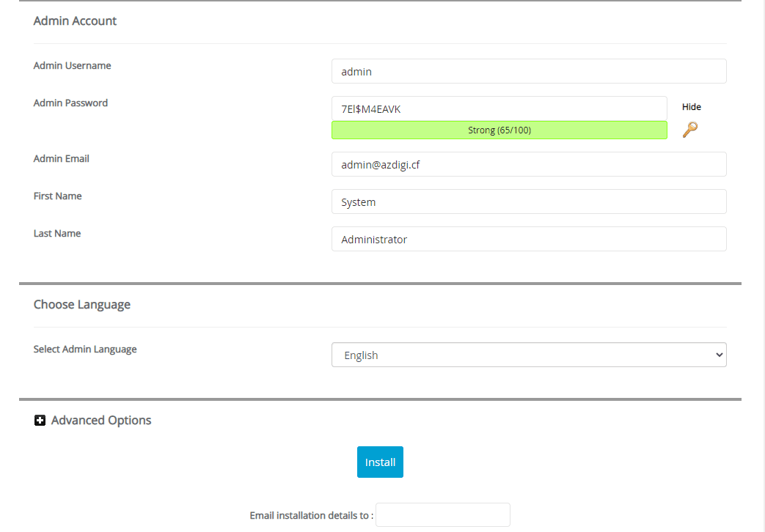This screenshot has height=532, width=765.
Task: Click the First Name label
Action: click(x=57, y=196)
